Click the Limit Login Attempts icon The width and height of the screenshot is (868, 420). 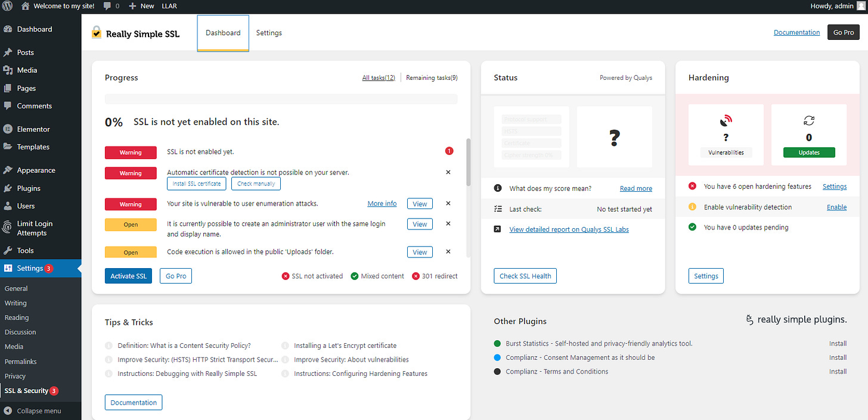click(8, 227)
